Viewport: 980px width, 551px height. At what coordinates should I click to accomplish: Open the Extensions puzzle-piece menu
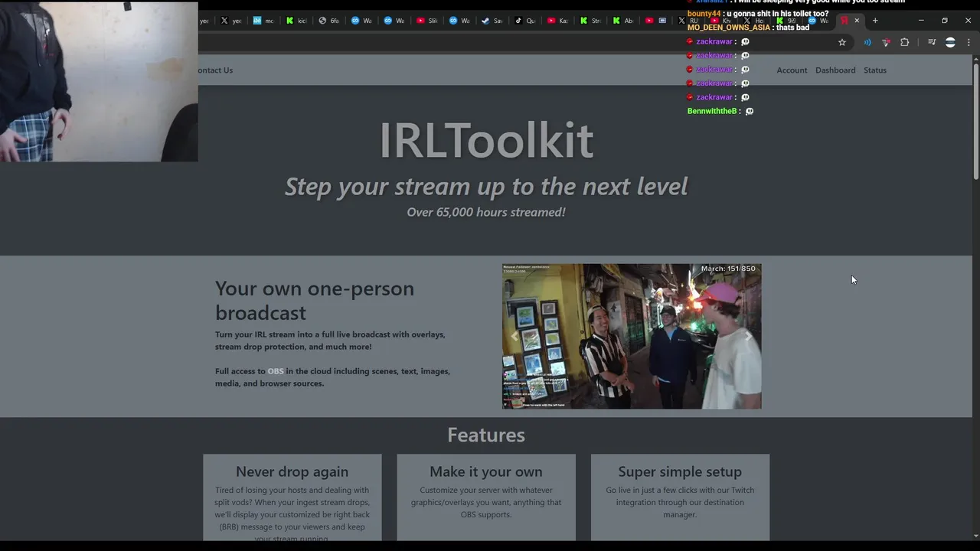tap(905, 43)
